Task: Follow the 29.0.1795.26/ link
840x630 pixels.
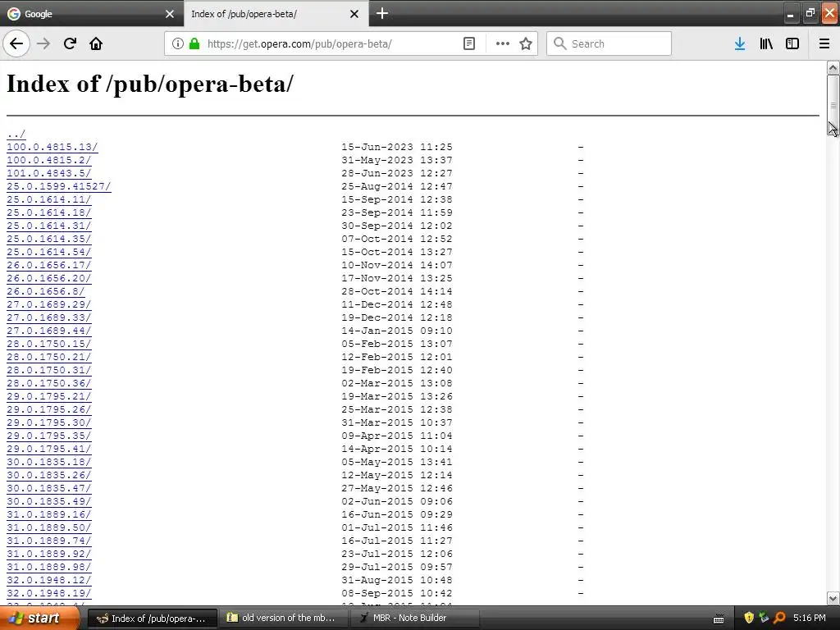Action: pyautogui.click(x=48, y=409)
